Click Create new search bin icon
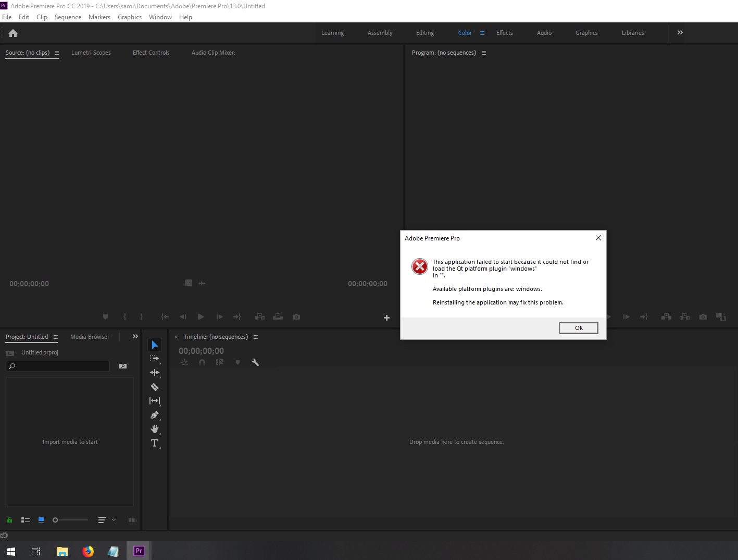 [123, 366]
